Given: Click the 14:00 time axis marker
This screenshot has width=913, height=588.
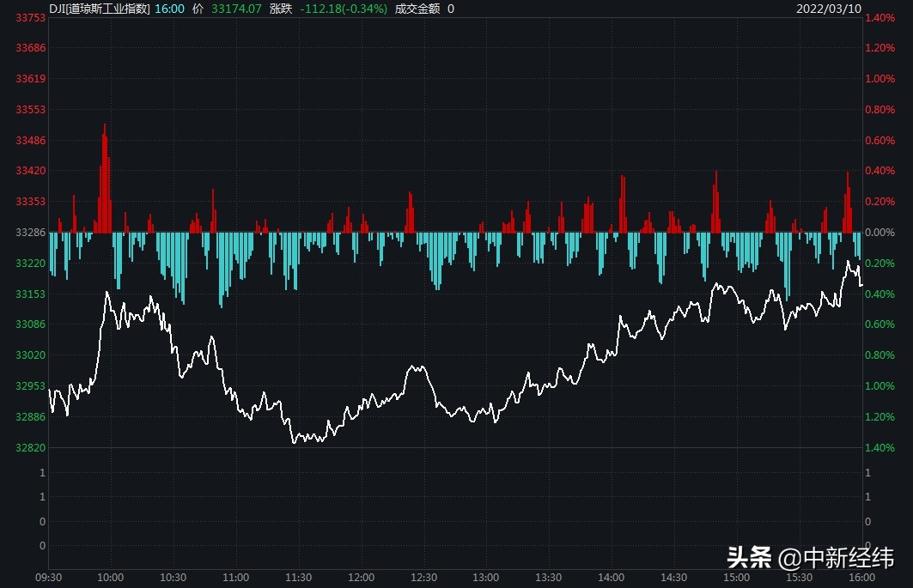Looking at the screenshot, I should point(611,577).
